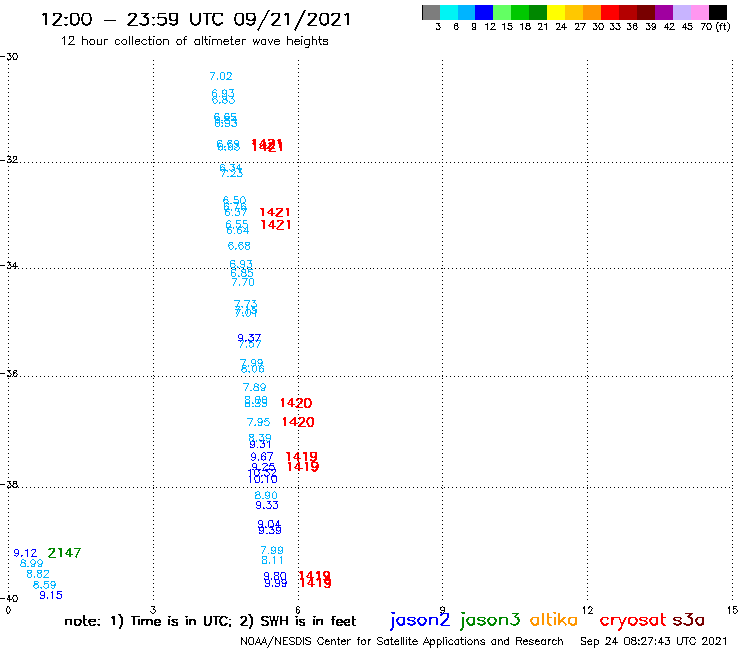Click the red time stamp 1420 beside 7.95
The width and height of the screenshot is (740, 650).
click(x=298, y=422)
